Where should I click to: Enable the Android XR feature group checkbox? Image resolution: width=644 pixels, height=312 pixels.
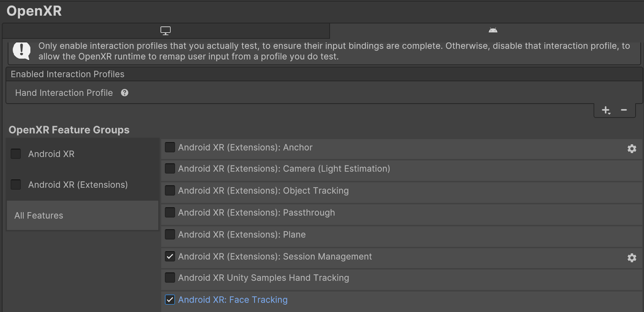(x=16, y=154)
